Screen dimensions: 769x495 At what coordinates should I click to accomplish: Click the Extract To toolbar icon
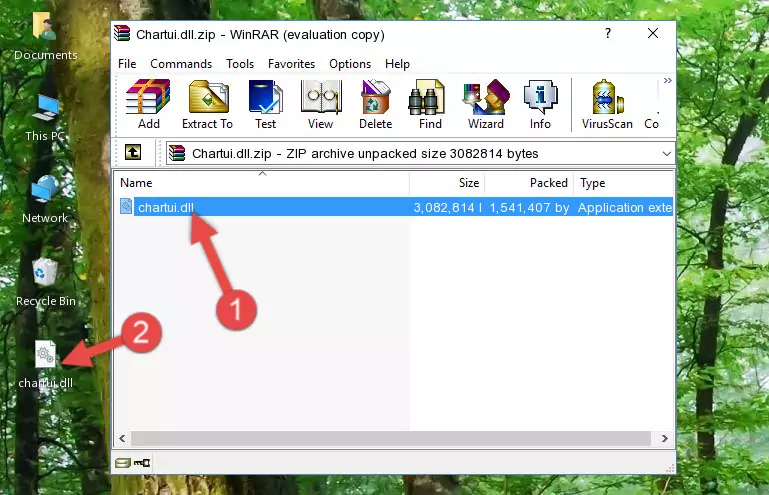[x=207, y=104]
